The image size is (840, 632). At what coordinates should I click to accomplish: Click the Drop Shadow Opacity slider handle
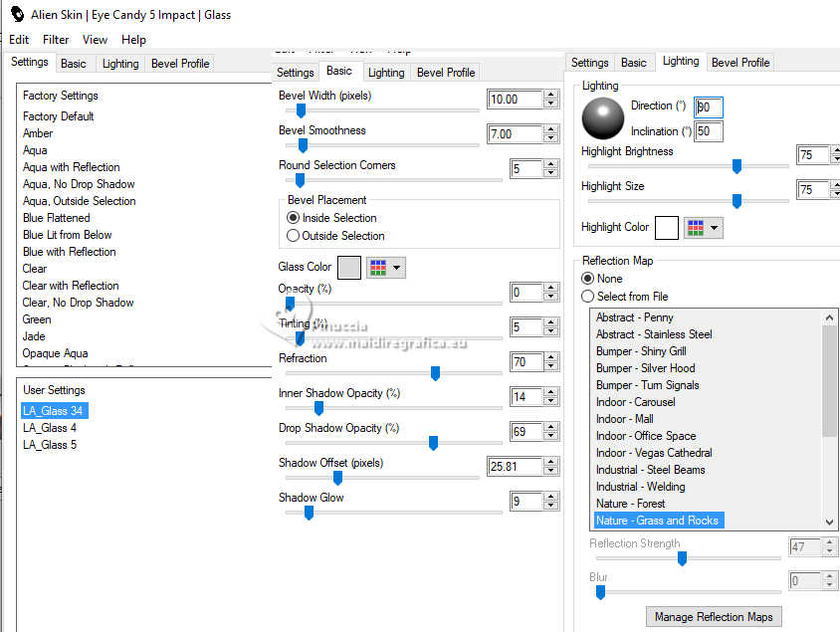coord(433,443)
